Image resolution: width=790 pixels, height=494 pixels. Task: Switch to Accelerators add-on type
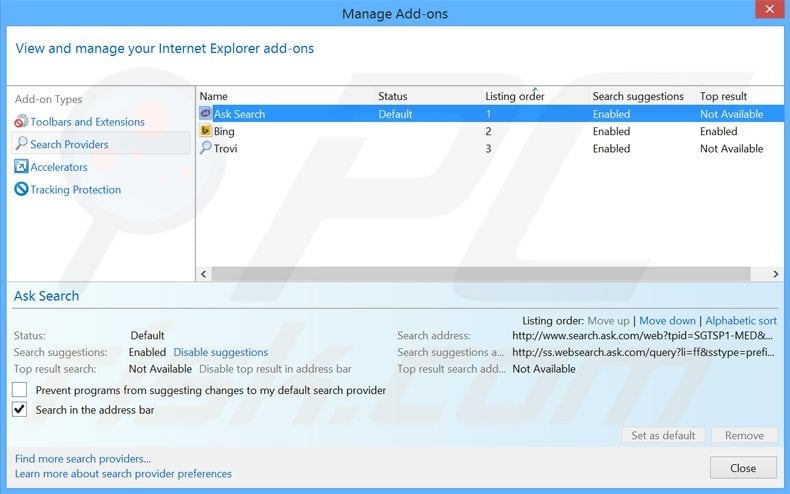click(58, 167)
